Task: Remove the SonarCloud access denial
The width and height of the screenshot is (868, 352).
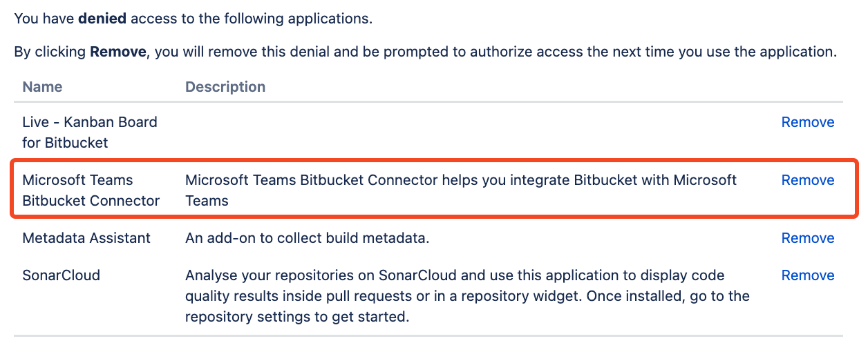Action: tap(807, 275)
